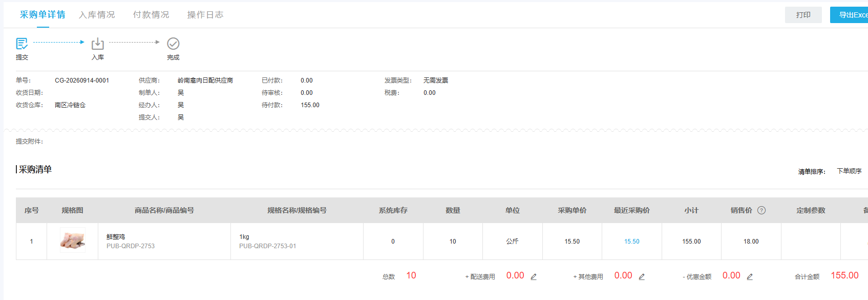
Task: Switch to the 入库情况 tab
Action: pyautogui.click(x=97, y=15)
